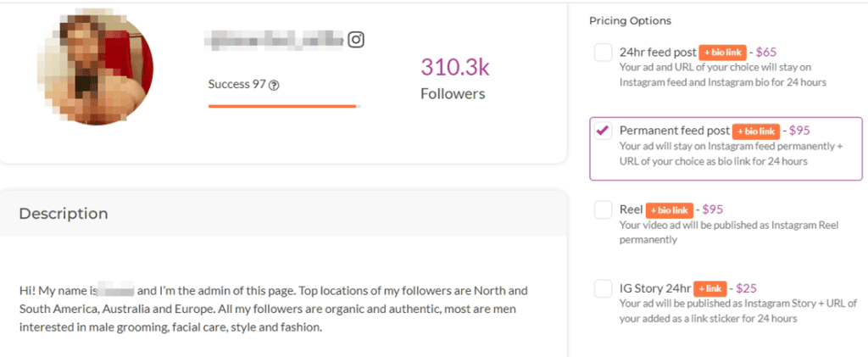Click bio link badge on Permanent feed post
The image size is (868, 357).
tap(756, 131)
